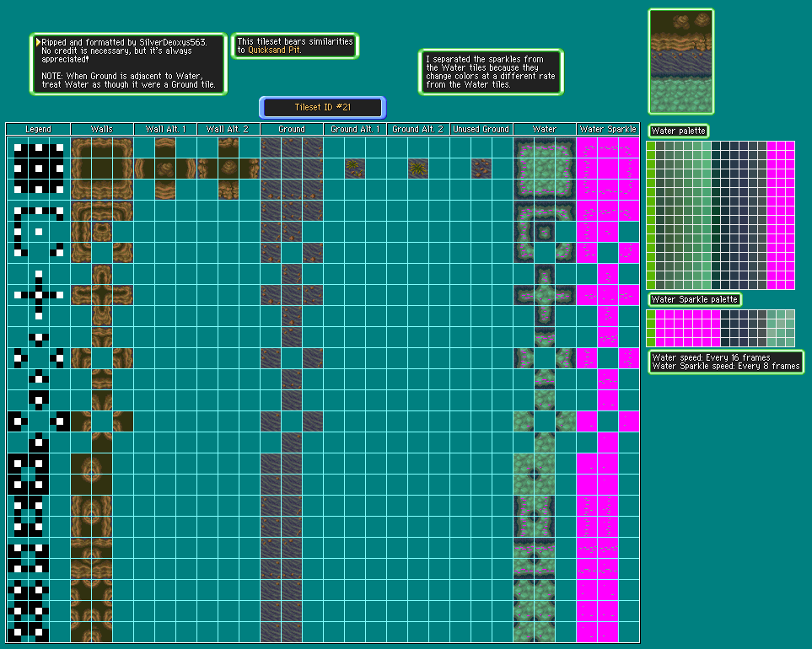Image resolution: width=812 pixels, height=649 pixels.
Task: Click the yellow arrow marker in the credits box
Action: (x=38, y=42)
